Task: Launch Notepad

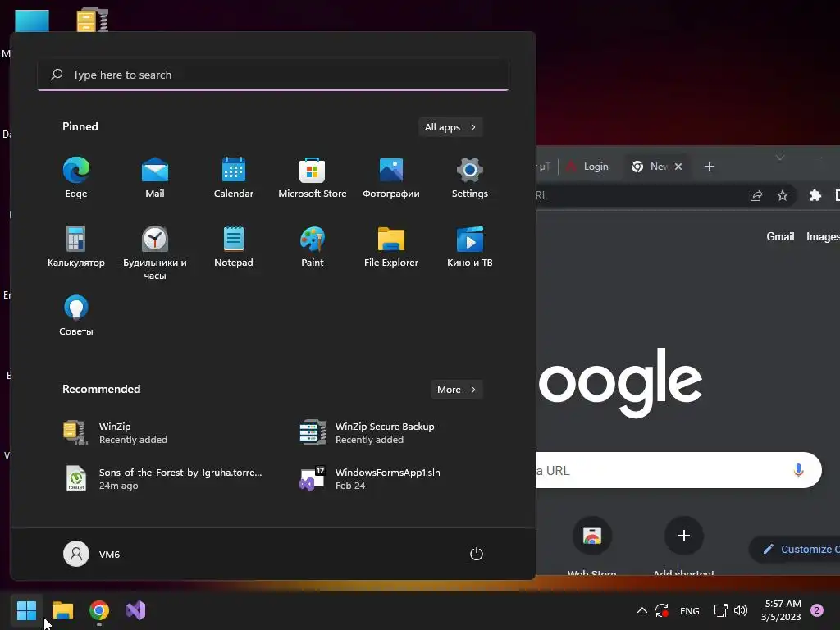Action: click(234, 246)
